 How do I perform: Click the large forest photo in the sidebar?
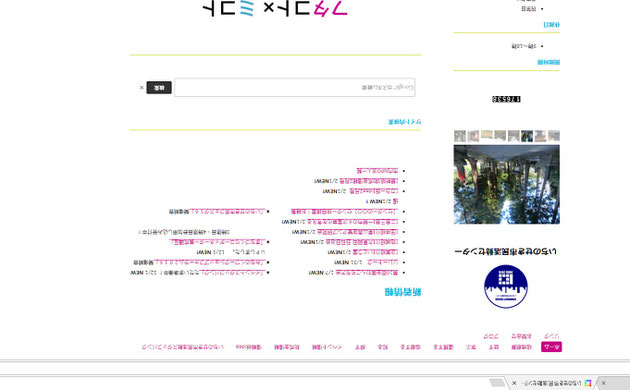point(507,184)
